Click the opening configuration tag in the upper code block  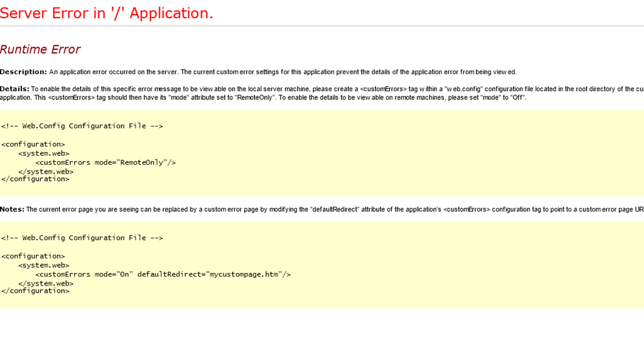click(33, 144)
